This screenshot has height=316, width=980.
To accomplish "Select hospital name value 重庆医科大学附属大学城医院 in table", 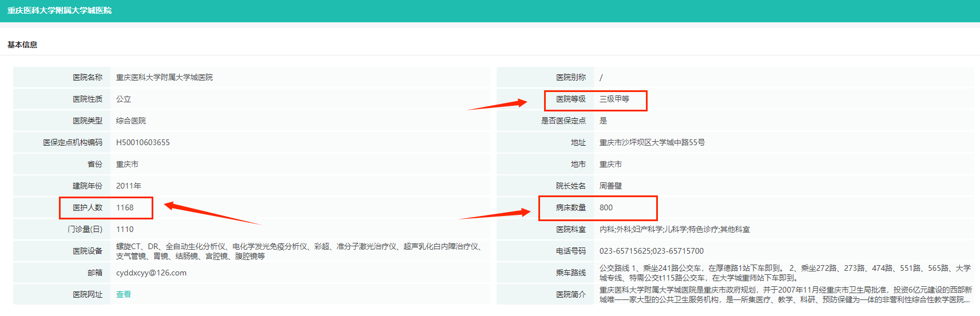I will tap(164, 77).
